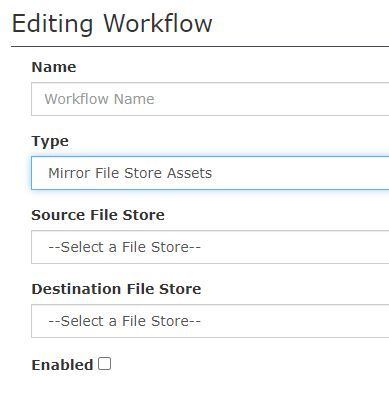Focus the Name text box
The image size is (389, 408).
point(210,99)
